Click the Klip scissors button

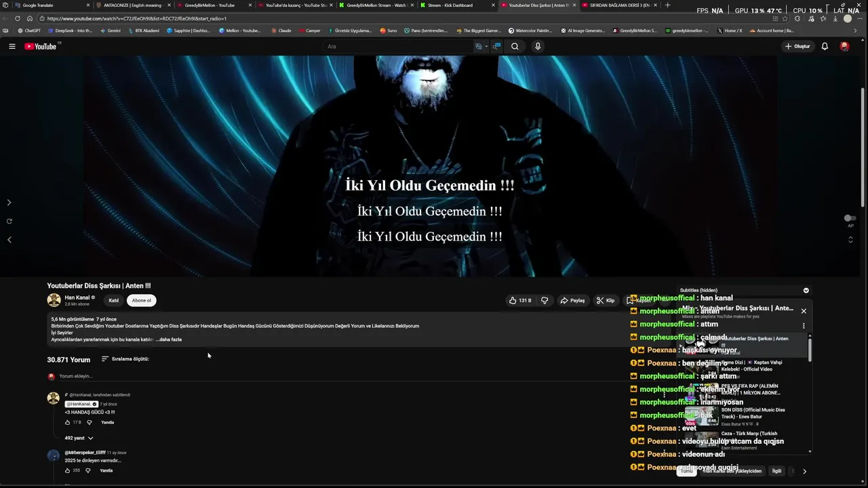[606, 300]
